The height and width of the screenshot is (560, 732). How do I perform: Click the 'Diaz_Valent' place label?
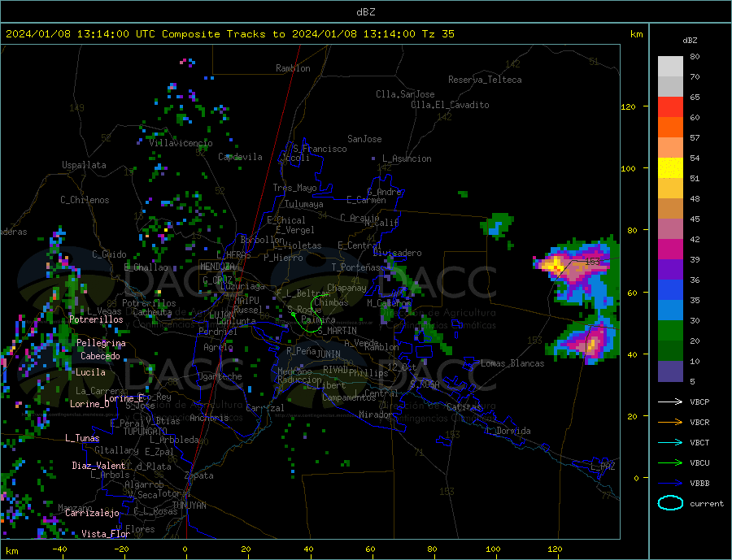click(x=98, y=466)
